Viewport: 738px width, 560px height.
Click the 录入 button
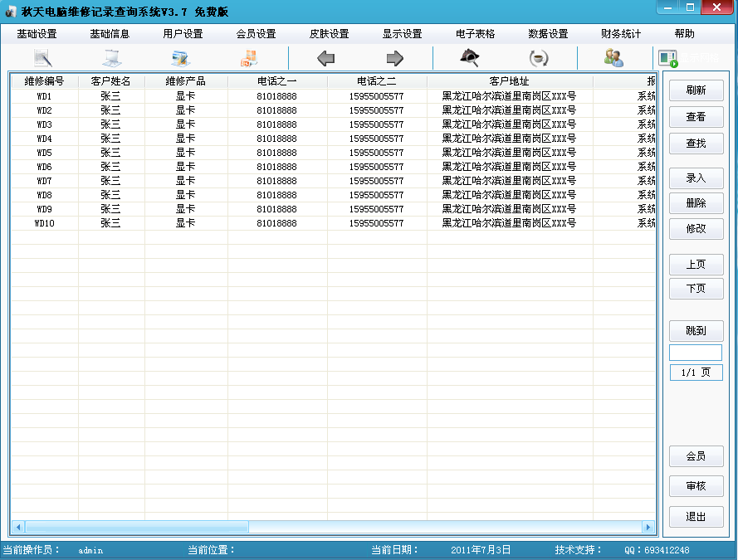click(x=696, y=178)
